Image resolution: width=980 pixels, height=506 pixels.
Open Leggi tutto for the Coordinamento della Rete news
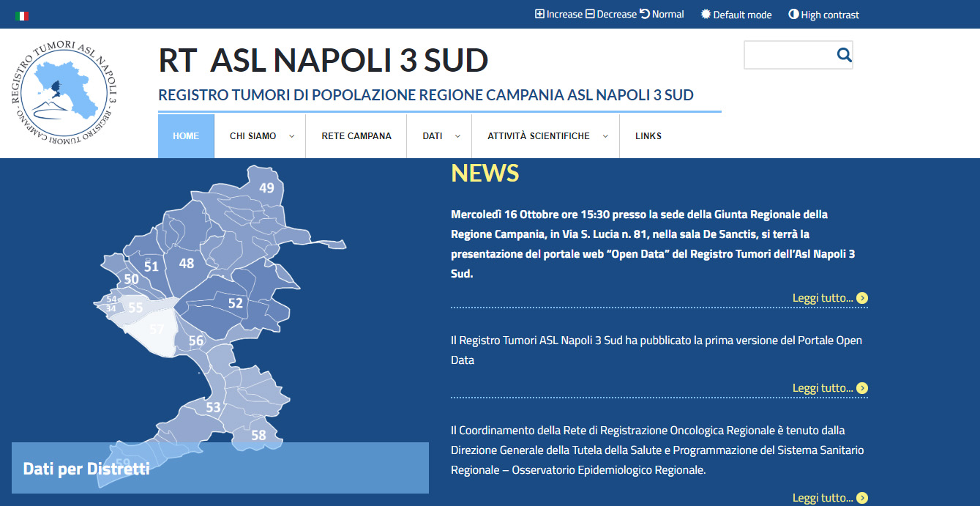click(830, 498)
